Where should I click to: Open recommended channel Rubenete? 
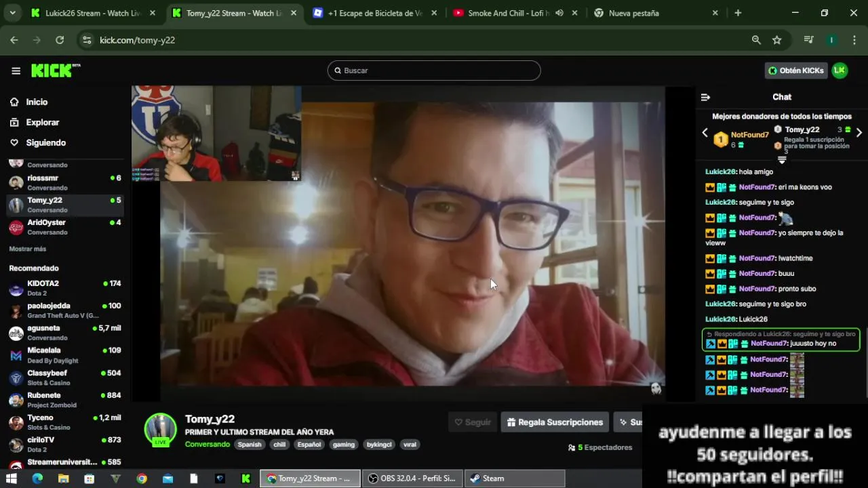(64, 400)
